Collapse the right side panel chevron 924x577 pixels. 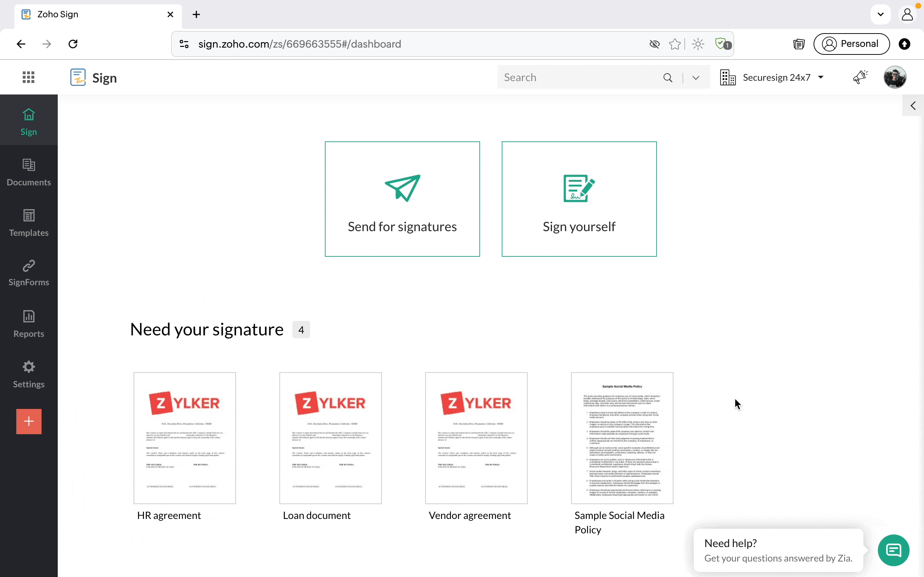[913, 106]
